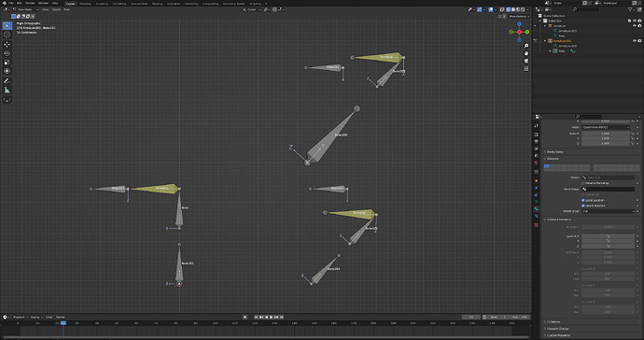Open the pivot point Cursor dropdown
This screenshot has height=340, width=644.
click(253, 9)
